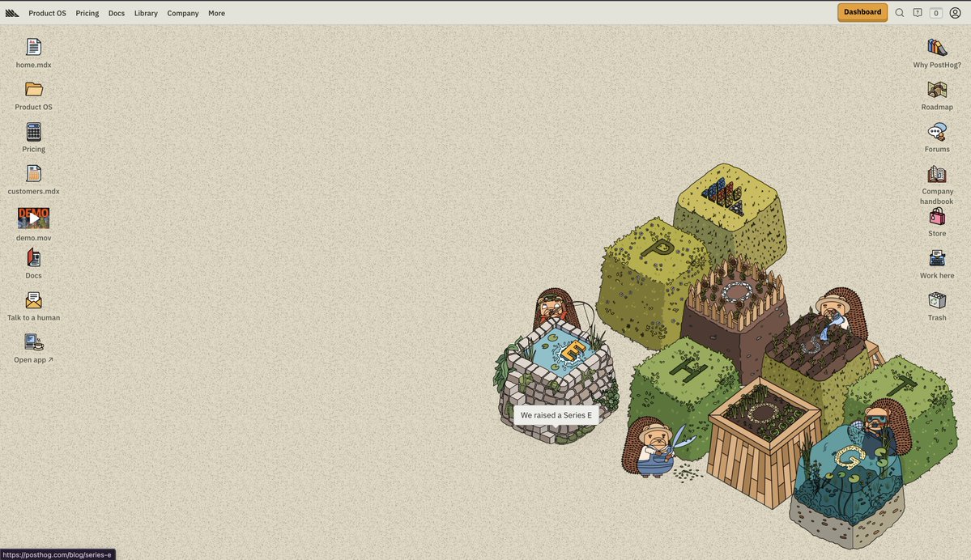
Task: Click the Dashboard button
Action: 862,12
